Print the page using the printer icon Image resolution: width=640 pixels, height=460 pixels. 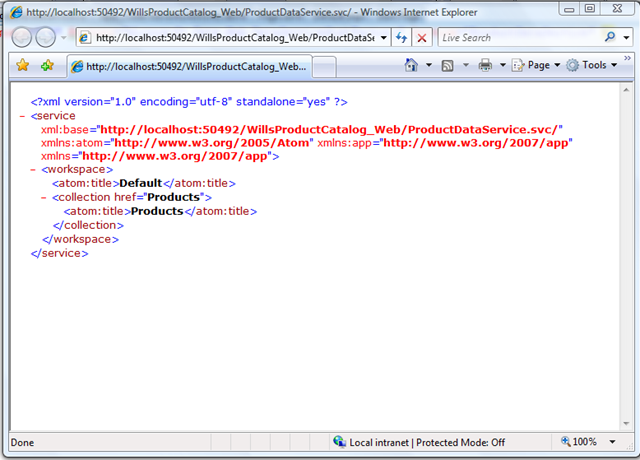click(x=485, y=65)
